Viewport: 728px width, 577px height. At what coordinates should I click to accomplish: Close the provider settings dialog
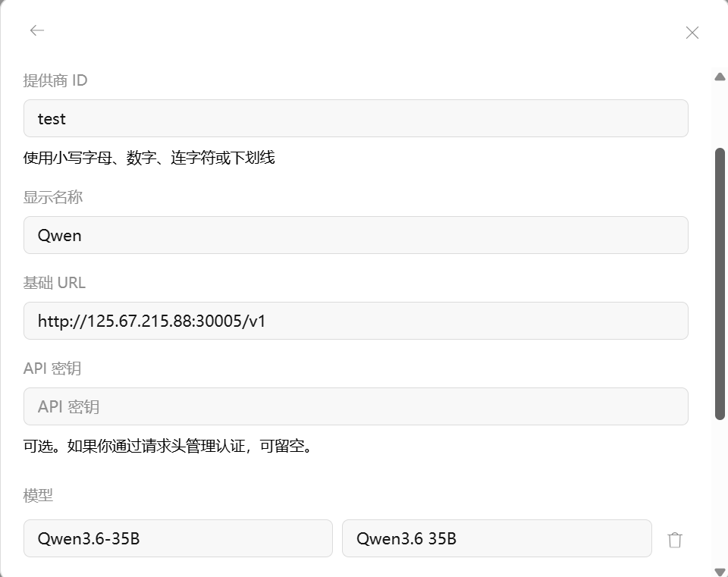tap(692, 33)
